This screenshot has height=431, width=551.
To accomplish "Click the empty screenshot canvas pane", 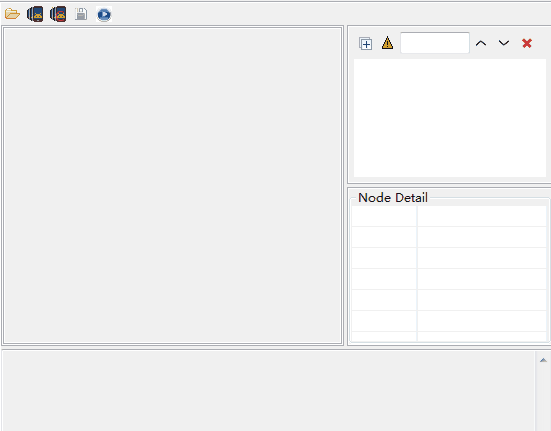I will point(173,185).
